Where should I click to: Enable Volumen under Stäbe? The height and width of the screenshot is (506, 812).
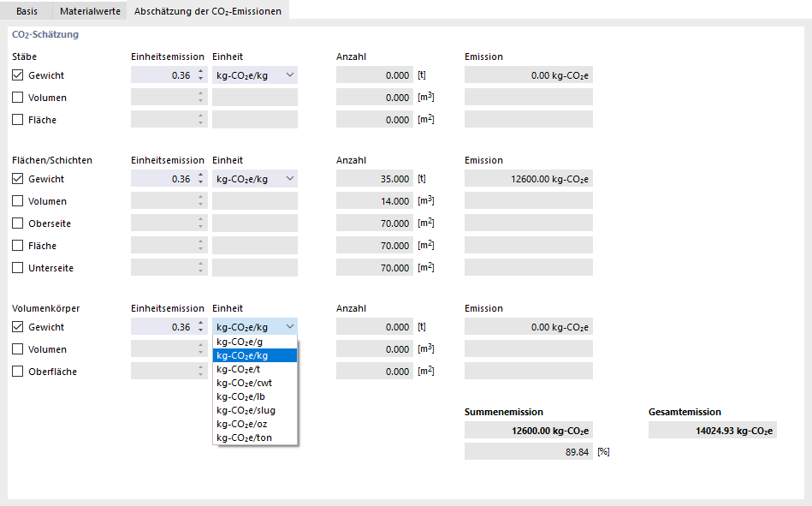[x=18, y=98]
